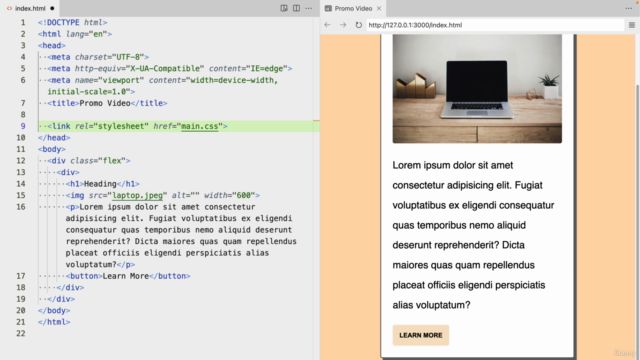Select the Promo Video preview tab
Screen dimensions: 640x360
pyautogui.click(x=353, y=8)
